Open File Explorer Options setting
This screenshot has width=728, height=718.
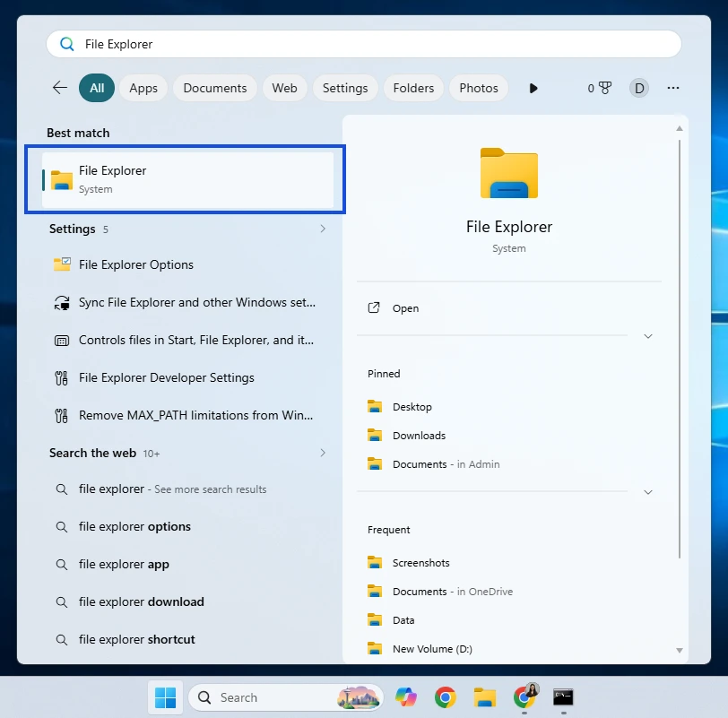click(x=187, y=264)
